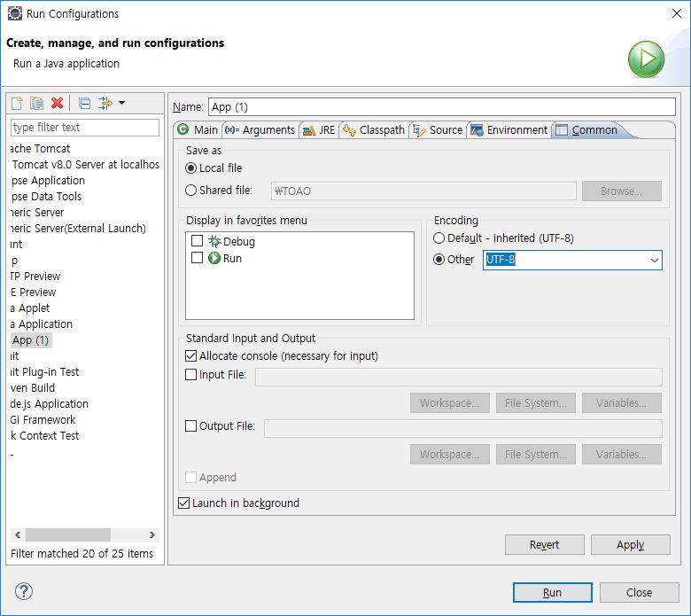Select Eclipse Data Tools entry
Viewport: 691px width, 616px height.
(46, 196)
